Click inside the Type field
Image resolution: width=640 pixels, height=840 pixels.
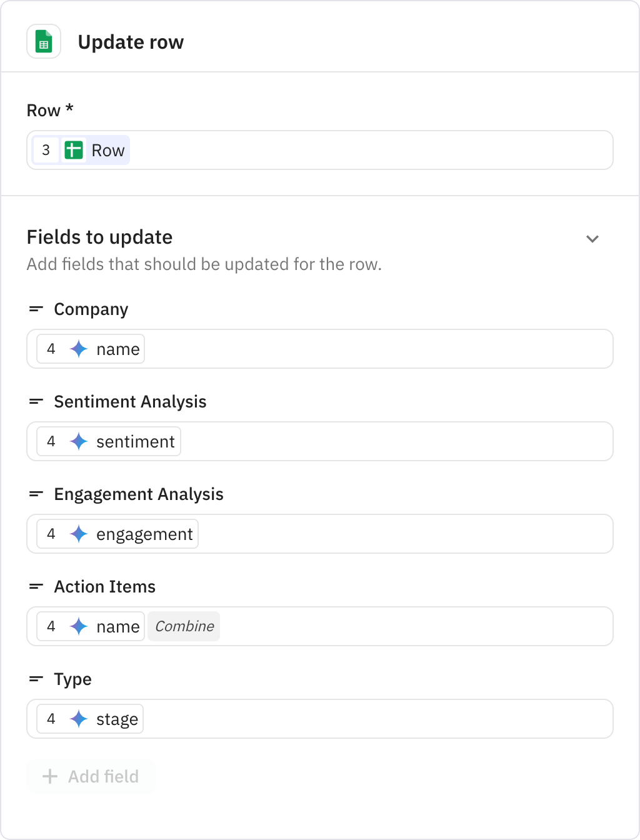(x=375, y=719)
